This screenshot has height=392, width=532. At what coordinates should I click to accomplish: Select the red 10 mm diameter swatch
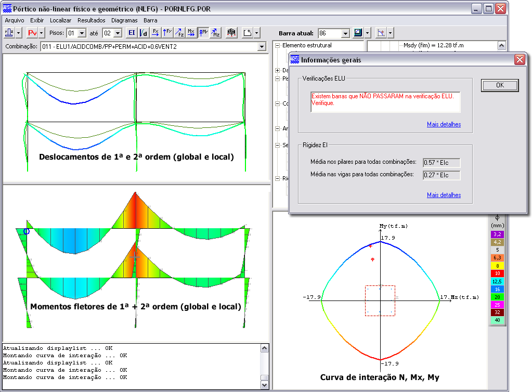click(x=497, y=273)
